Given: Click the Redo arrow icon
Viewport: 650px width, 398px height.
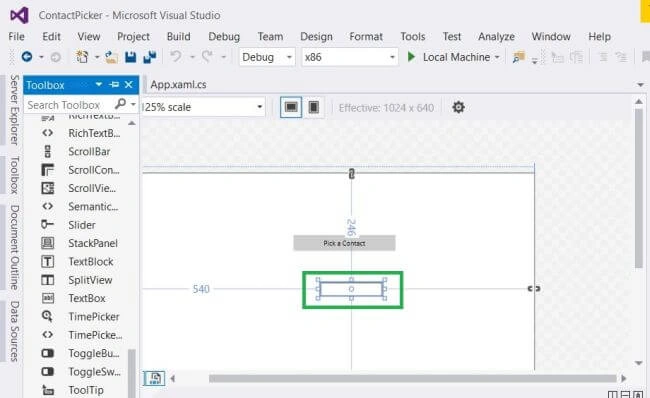Looking at the screenshot, I should tap(207, 56).
